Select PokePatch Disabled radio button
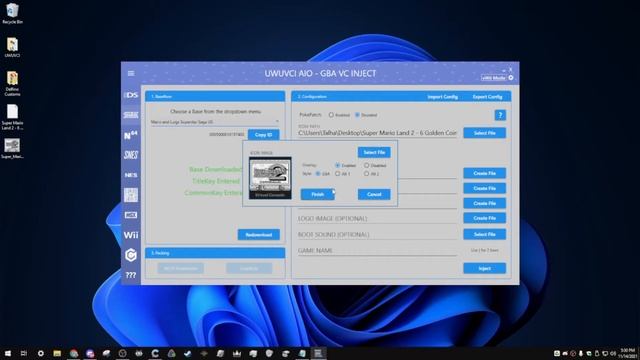Viewport: 640px width, 360px height. [357, 115]
